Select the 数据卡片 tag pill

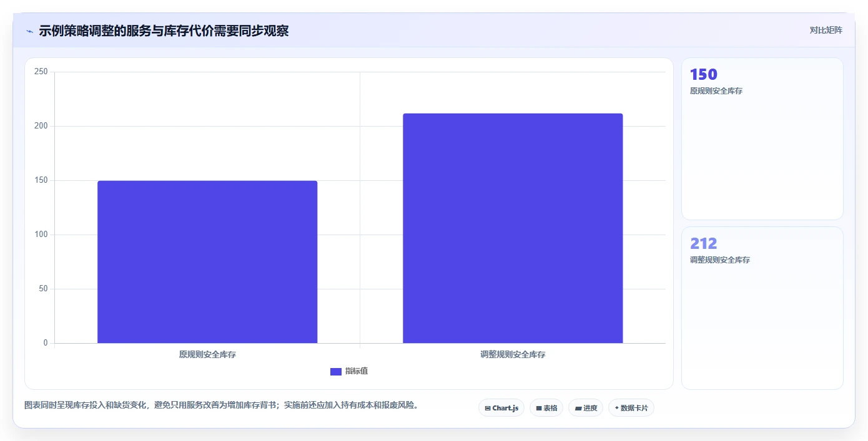pyautogui.click(x=631, y=408)
